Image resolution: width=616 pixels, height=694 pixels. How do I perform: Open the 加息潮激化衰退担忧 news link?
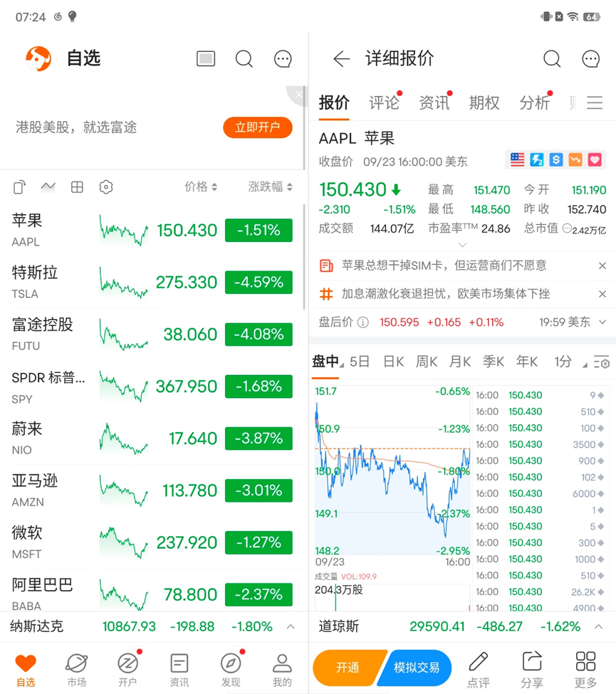446,294
